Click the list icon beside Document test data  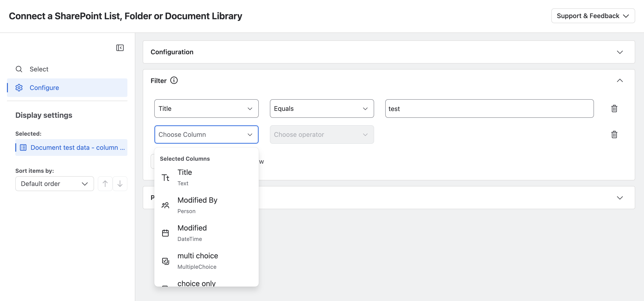click(x=23, y=148)
